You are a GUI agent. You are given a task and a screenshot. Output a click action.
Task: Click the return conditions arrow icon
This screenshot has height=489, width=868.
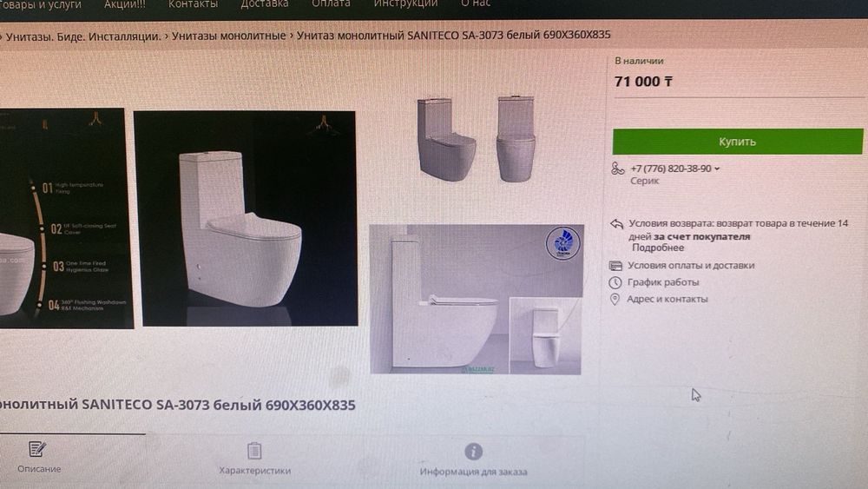coord(616,224)
